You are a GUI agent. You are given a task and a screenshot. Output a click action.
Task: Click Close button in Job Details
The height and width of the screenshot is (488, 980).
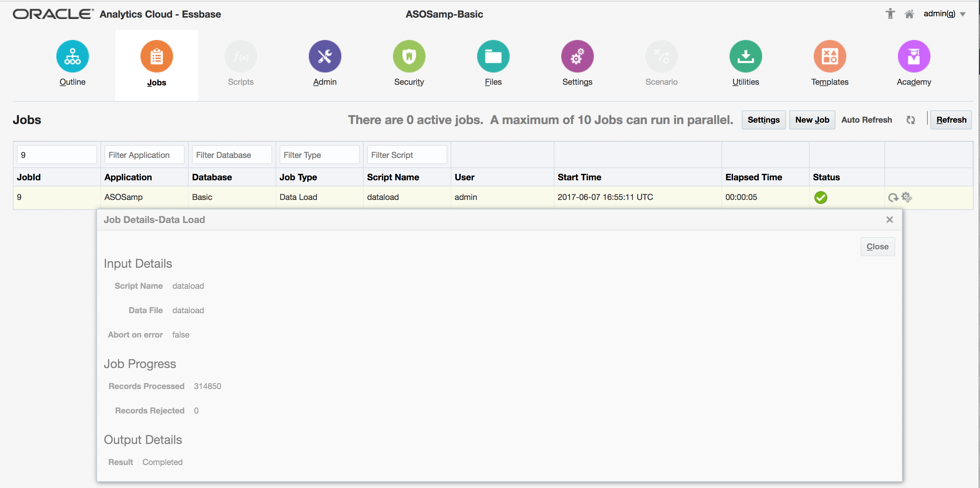(x=877, y=247)
